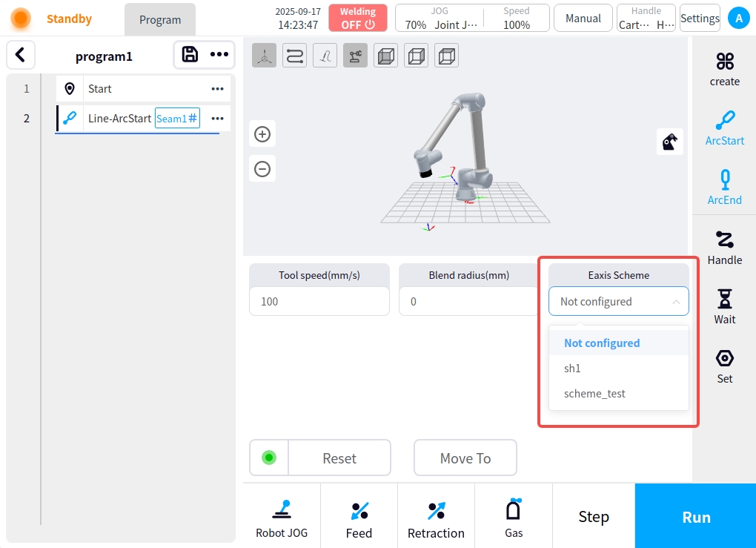Toggle Welding OFF power switch

[358, 19]
